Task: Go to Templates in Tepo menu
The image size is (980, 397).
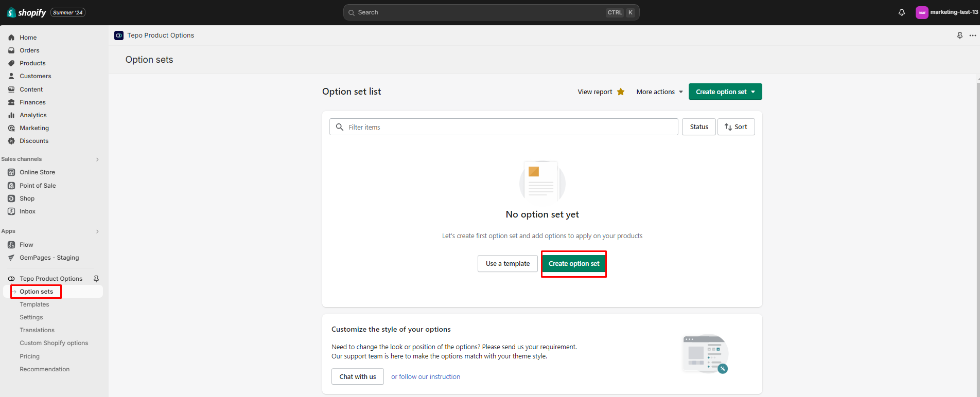Action: point(34,304)
